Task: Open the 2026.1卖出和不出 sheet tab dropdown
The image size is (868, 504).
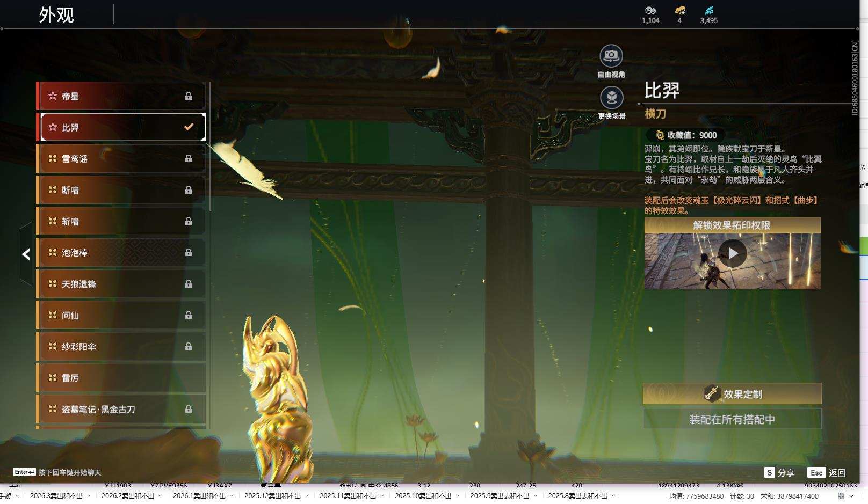Action: click(231, 496)
